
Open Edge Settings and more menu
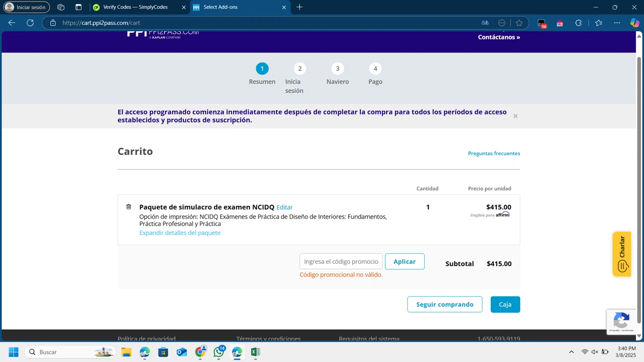click(617, 23)
